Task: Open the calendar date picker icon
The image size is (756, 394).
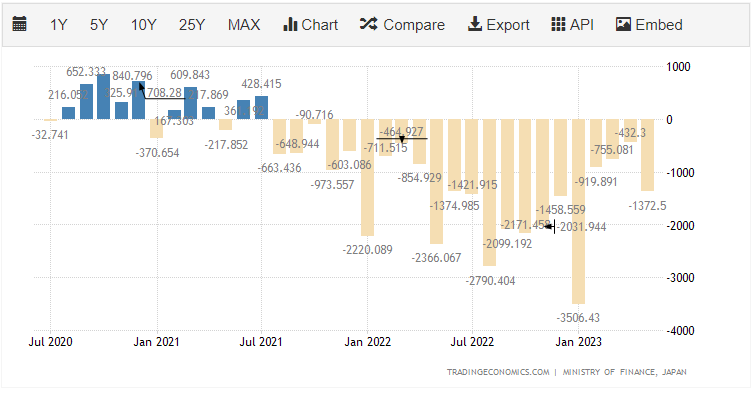Action: tap(19, 24)
